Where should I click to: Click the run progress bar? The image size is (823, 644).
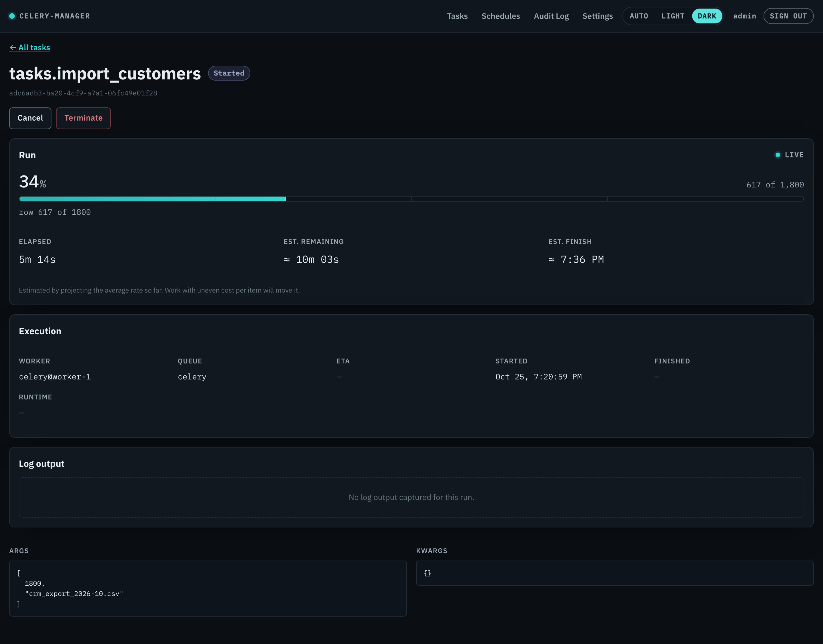pos(411,199)
